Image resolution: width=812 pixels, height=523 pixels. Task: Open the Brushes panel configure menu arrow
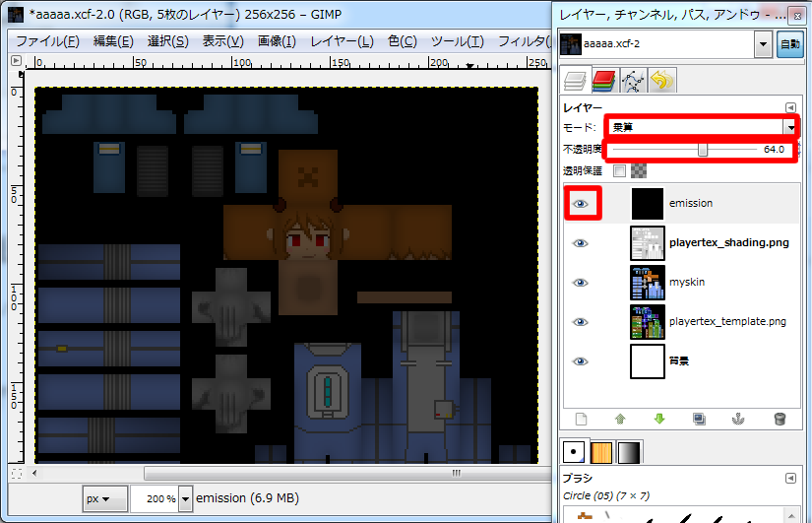coord(790,478)
